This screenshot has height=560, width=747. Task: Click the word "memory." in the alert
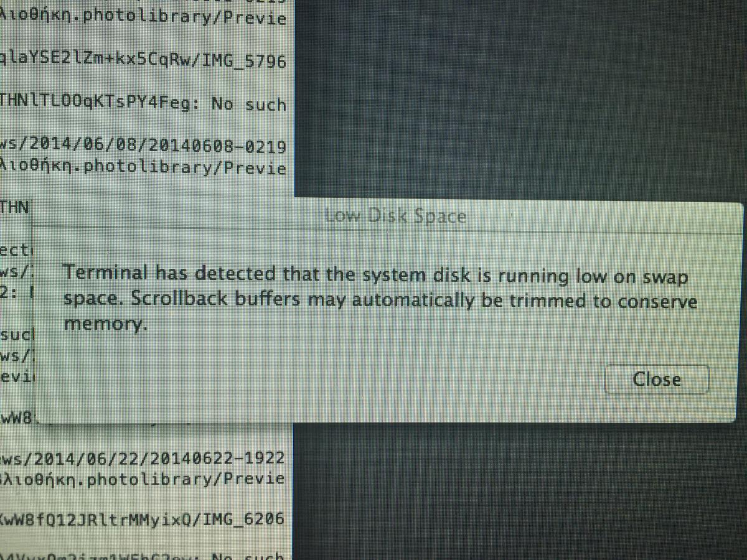(x=106, y=324)
